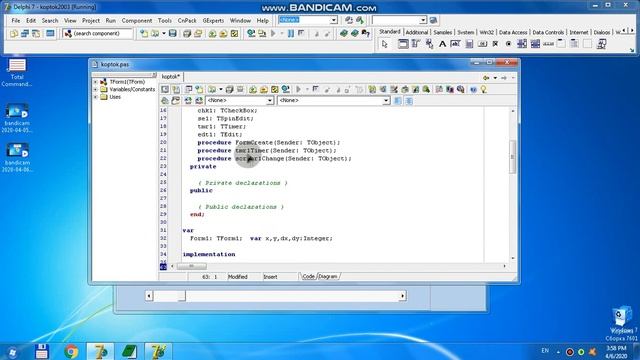The image size is (640, 360).
Task: Pick the PopupMenu component icon
Action: 429,44
